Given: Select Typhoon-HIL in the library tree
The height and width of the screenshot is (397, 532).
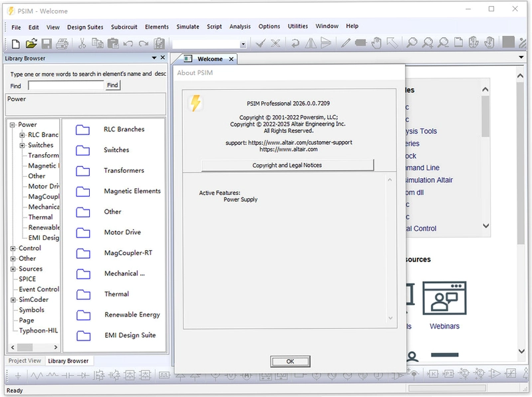Looking at the screenshot, I should click(39, 331).
